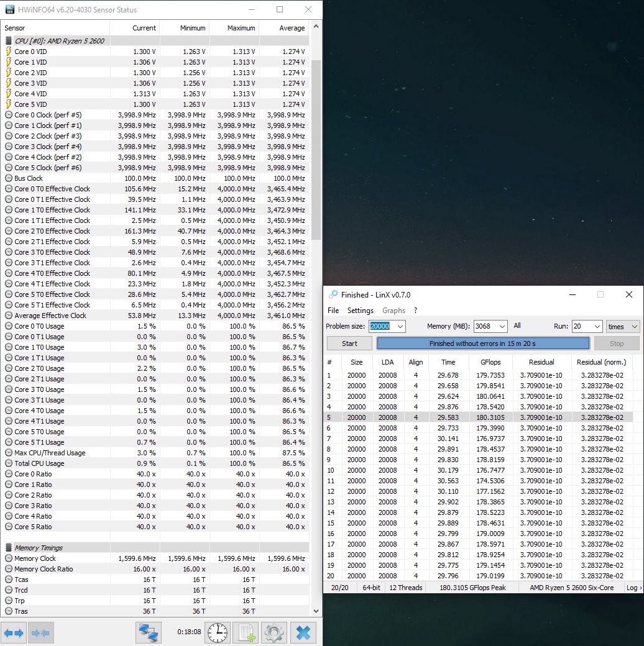Open the Run count dropdown showing 20
Viewport: 644px width, 646px height.
point(597,326)
